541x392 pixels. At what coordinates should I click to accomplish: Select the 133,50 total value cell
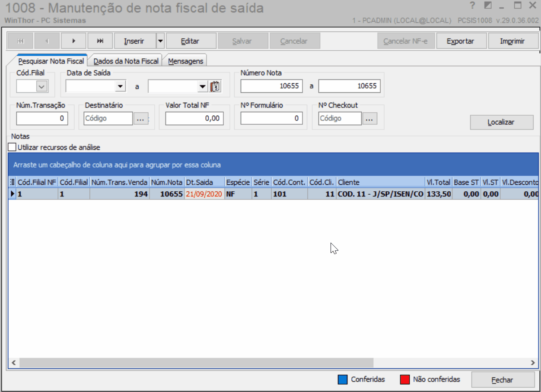[x=438, y=194]
